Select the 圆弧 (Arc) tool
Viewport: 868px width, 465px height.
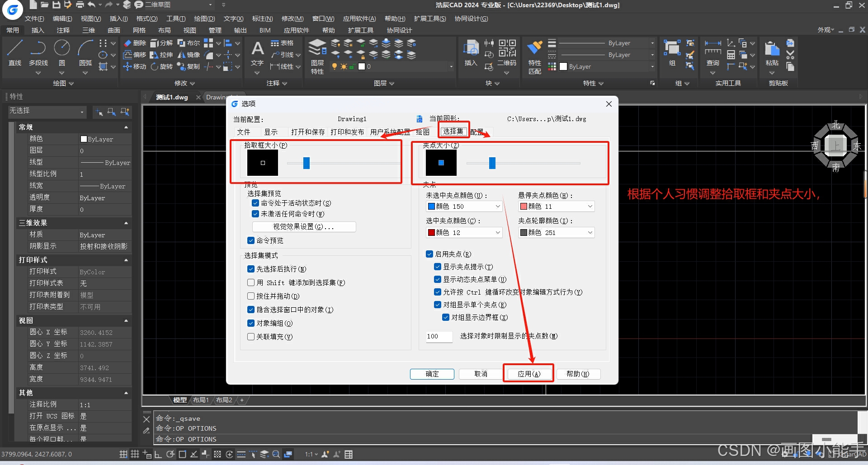click(85, 52)
